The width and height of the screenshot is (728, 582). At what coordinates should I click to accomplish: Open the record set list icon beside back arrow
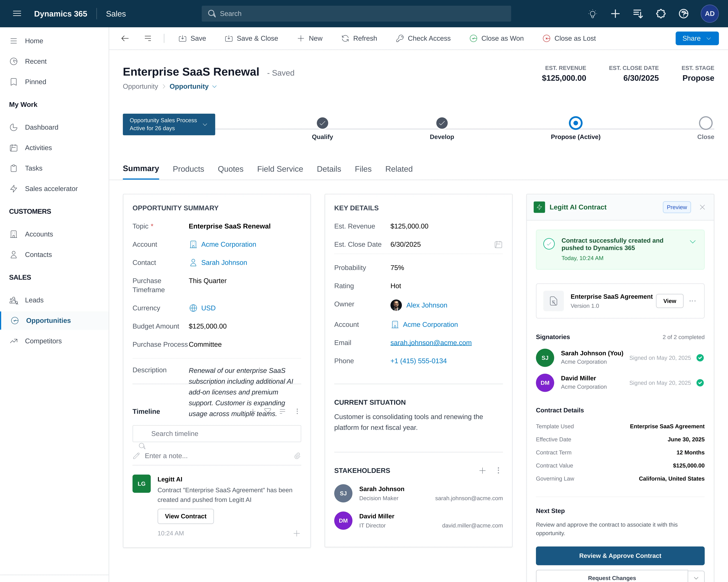[x=148, y=38]
